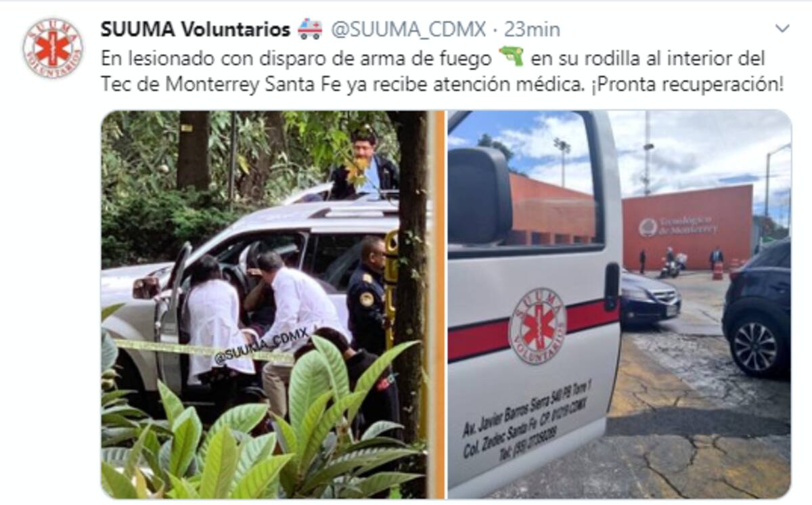Open the @SUUMA_CDMX handle link

(x=409, y=30)
